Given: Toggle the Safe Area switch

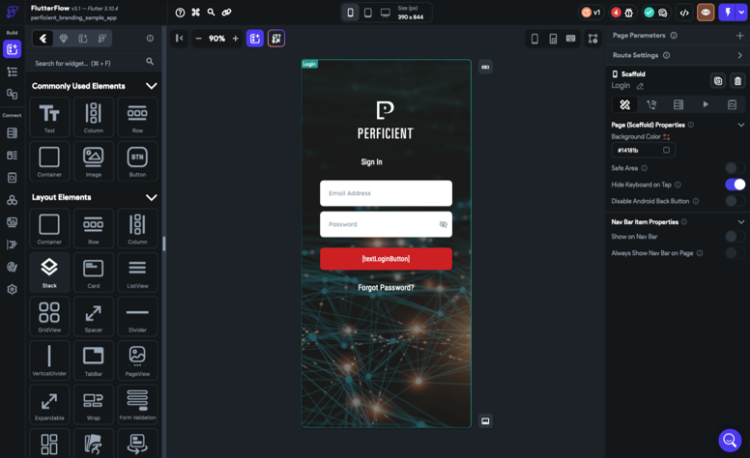Looking at the screenshot, I should click(x=735, y=168).
